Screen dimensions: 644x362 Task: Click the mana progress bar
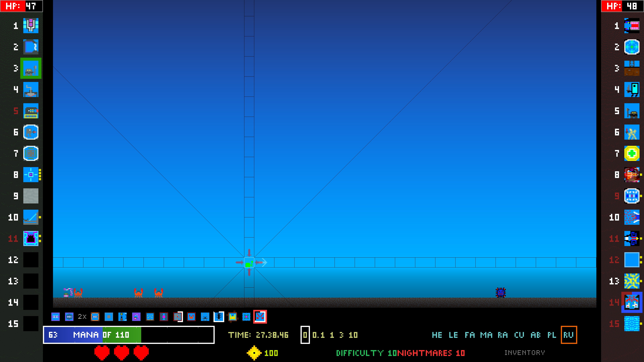128,335
